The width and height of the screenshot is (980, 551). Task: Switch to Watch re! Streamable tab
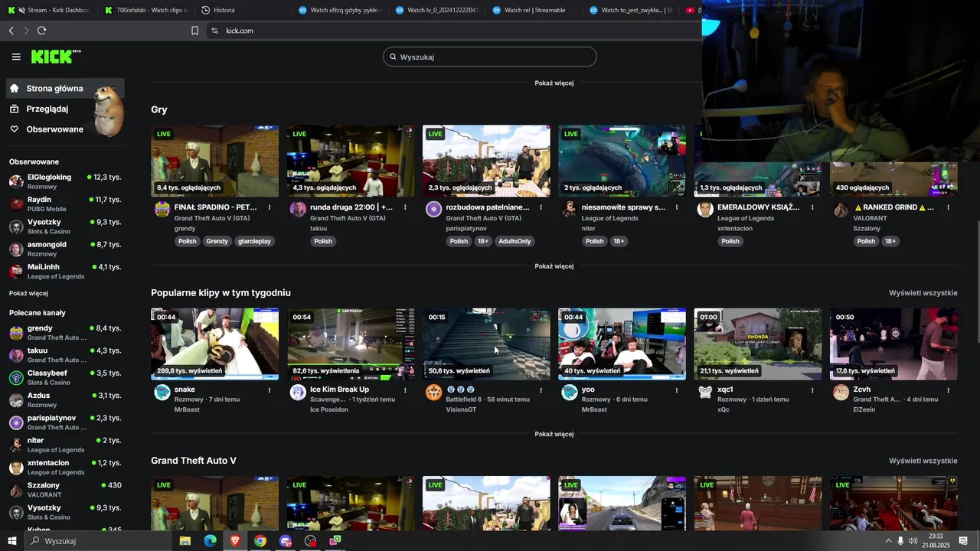pyautogui.click(x=534, y=10)
